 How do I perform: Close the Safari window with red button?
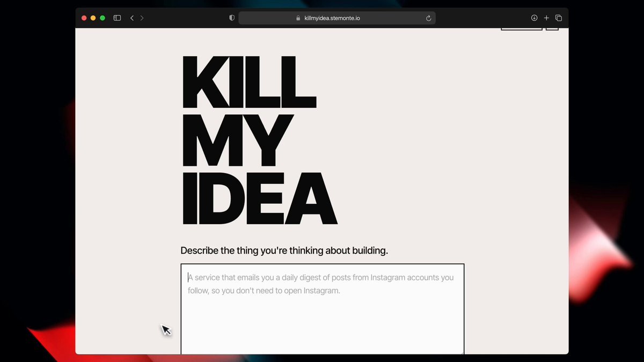pyautogui.click(x=84, y=18)
